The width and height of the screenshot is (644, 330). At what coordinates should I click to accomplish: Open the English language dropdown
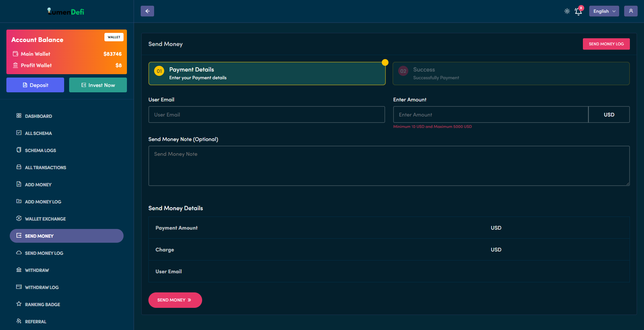(604, 11)
